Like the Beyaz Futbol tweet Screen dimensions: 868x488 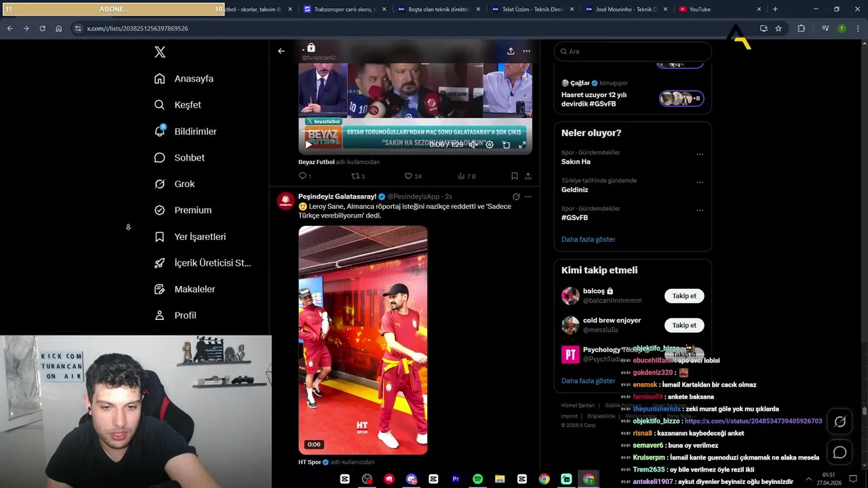pyautogui.click(x=412, y=176)
